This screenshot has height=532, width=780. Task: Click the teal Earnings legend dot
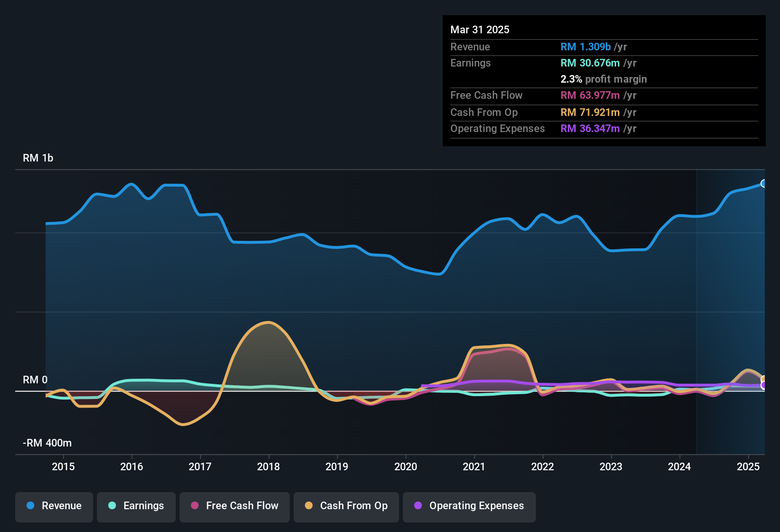(112, 506)
